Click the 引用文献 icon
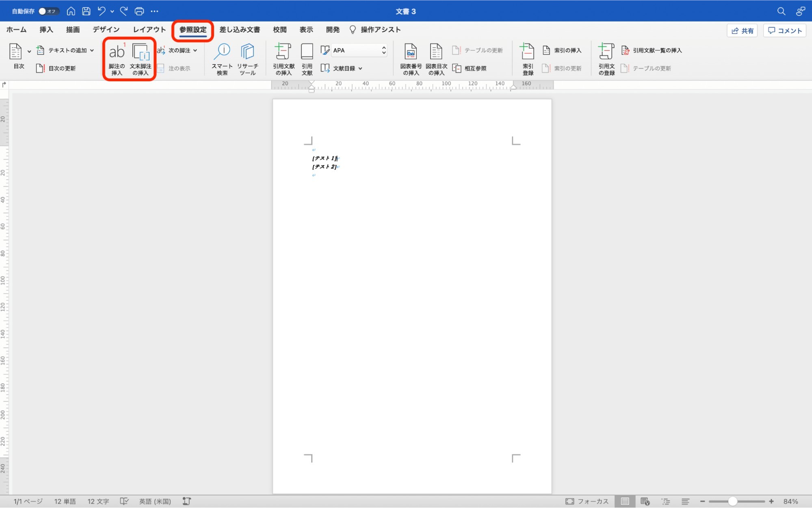Screen dimensions: 812x508 pyautogui.click(x=307, y=59)
